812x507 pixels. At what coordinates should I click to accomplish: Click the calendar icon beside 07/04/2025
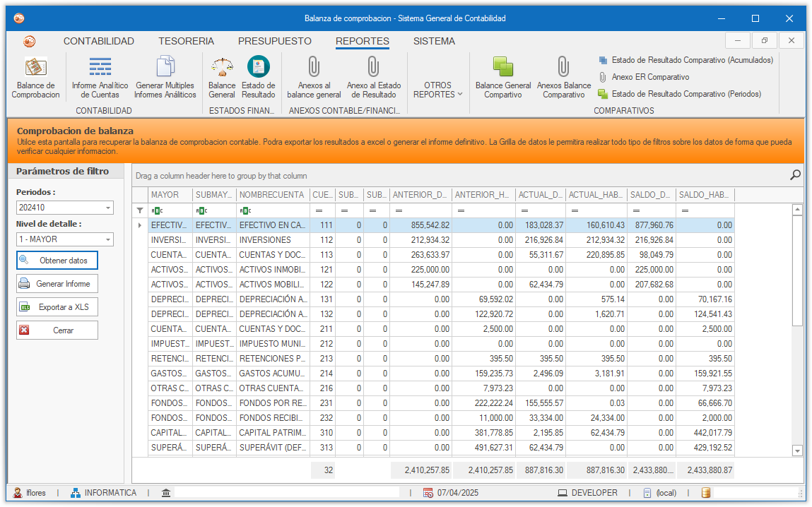coord(428,493)
